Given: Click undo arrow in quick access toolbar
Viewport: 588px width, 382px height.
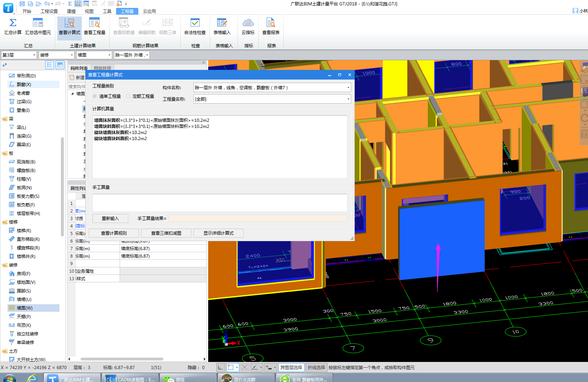Looking at the screenshot, I should coord(47,4).
